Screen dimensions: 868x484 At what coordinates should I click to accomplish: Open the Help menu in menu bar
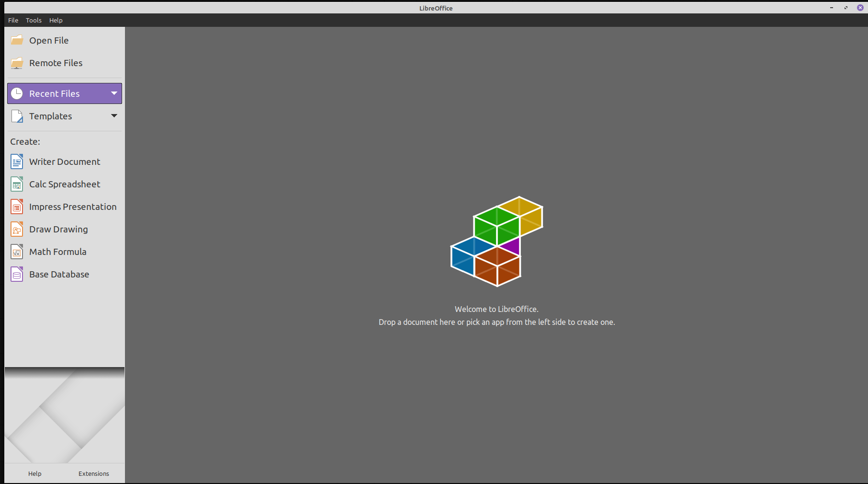[56, 20]
